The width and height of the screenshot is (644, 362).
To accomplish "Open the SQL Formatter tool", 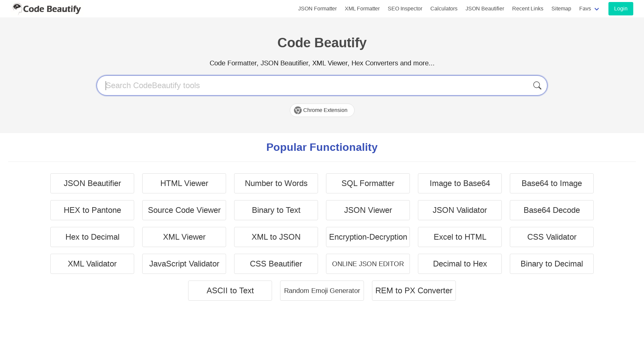I will click(368, 183).
